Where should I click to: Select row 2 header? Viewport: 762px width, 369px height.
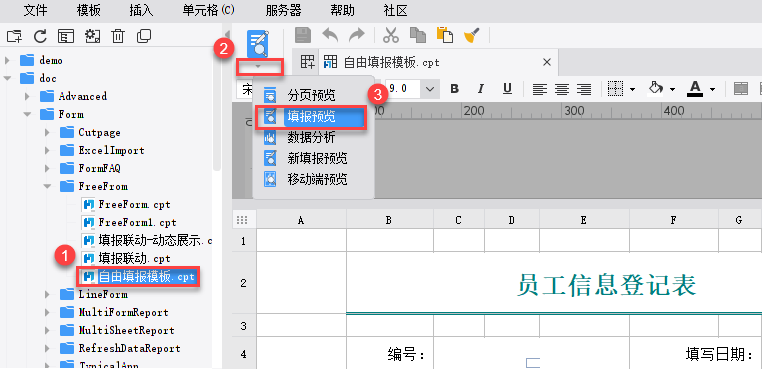click(243, 283)
